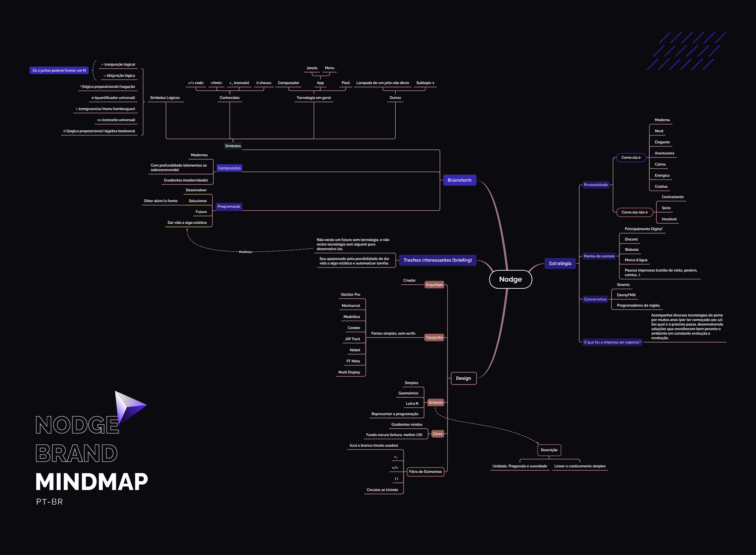Select the Outros topic

[x=395, y=98]
